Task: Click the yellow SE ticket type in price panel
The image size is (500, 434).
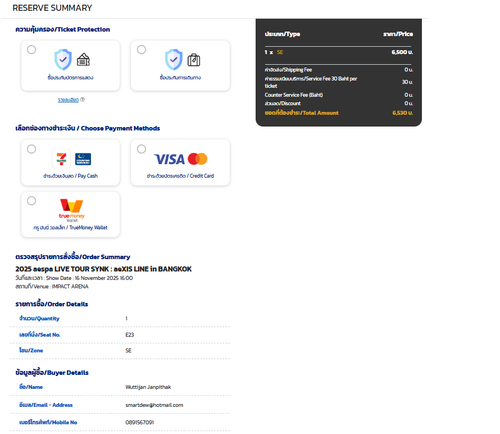Action: [x=280, y=52]
